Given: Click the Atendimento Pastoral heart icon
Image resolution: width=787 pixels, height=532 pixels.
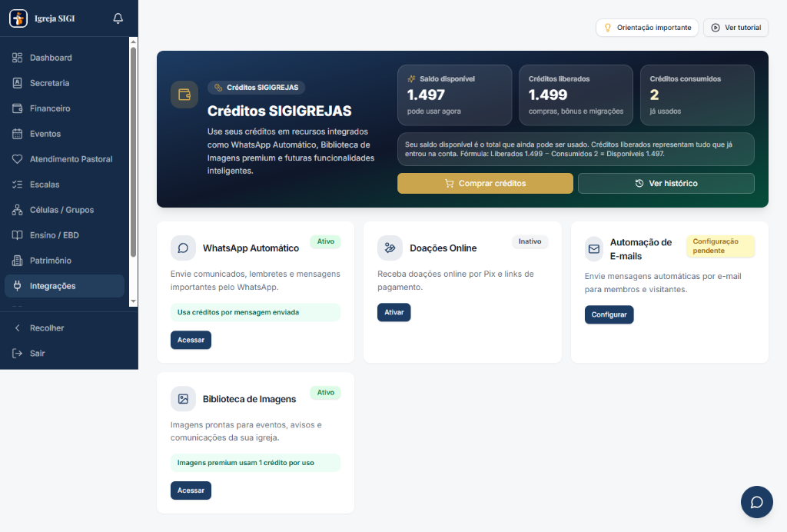Looking at the screenshot, I should pyautogui.click(x=17, y=159).
